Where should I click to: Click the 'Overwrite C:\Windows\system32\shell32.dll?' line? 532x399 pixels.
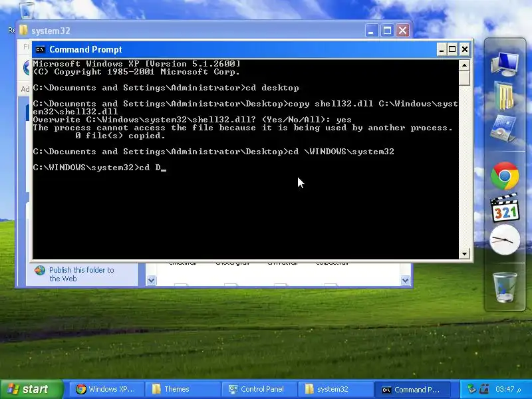pos(192,120)
